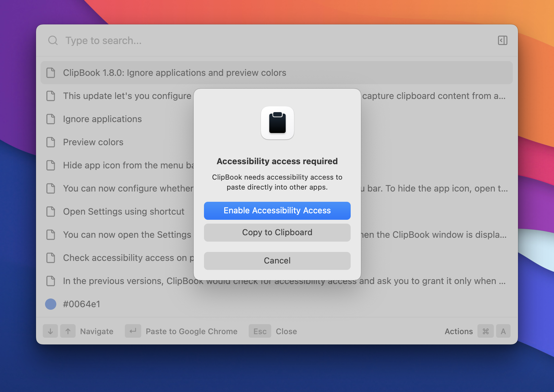Viewport: 554px width, 392px height.
Task: Toggle the preview sidebar panel icon
Action: tap(503, 40)
